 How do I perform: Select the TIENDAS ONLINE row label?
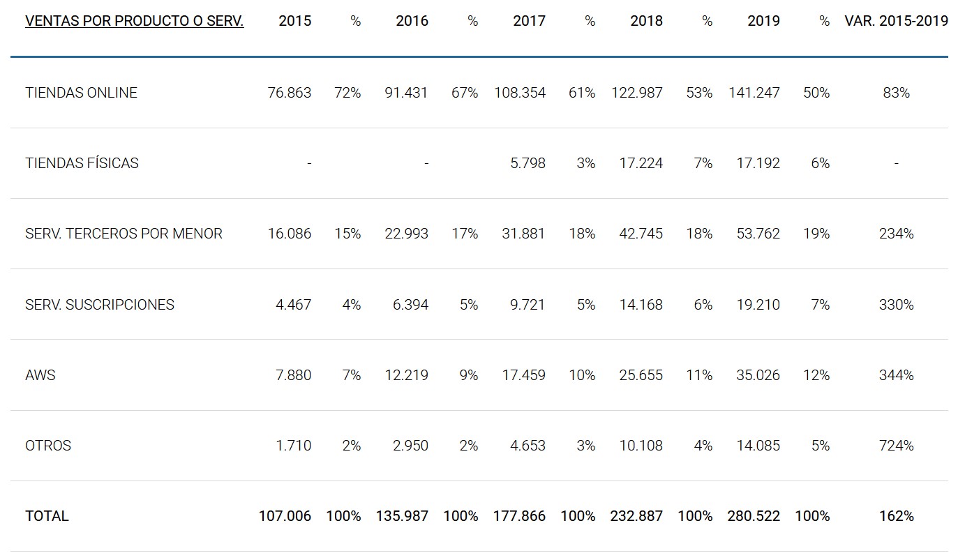[x=81, y=93]
